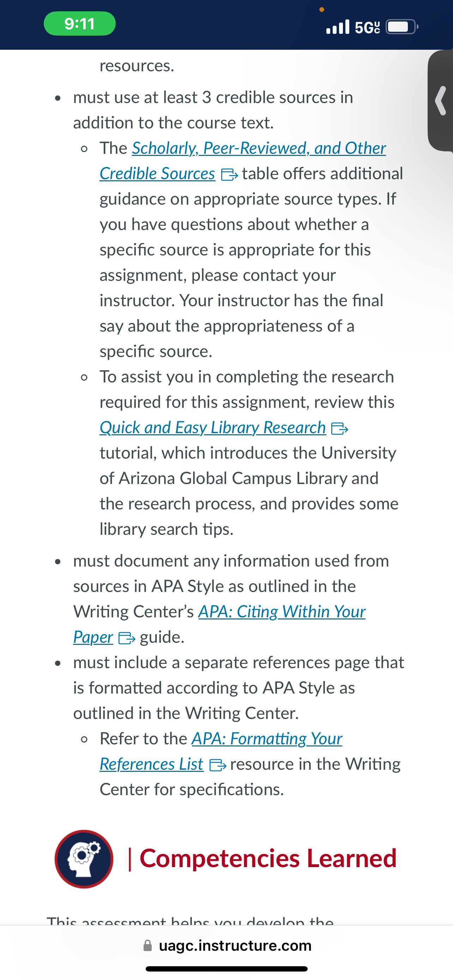Image resolution: width=453 pixels, height=980 pixels.
Task: Tap the Credible Sources link text
Action: pyautogui.click(x=157, y=174)
